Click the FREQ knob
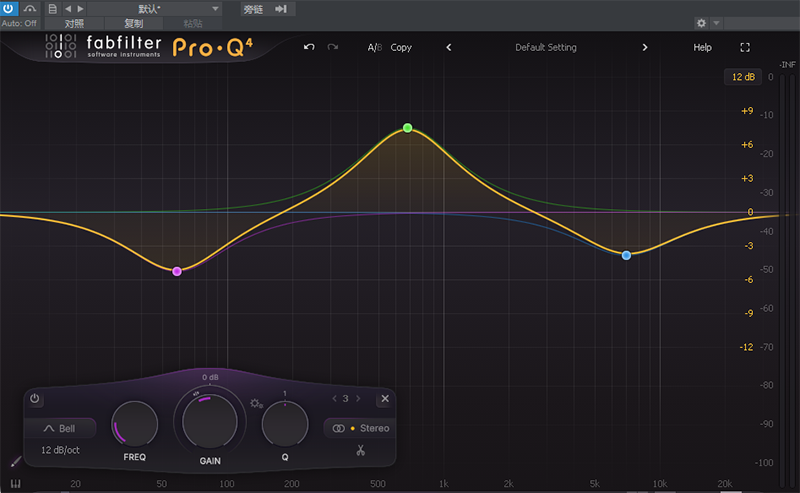The image size is (800, 493). click(135, 425)
